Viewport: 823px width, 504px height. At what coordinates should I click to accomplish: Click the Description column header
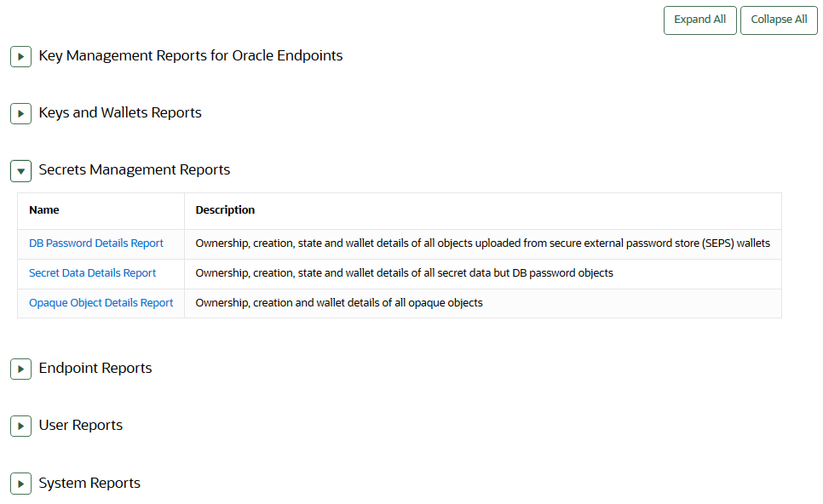click(226, 209)
